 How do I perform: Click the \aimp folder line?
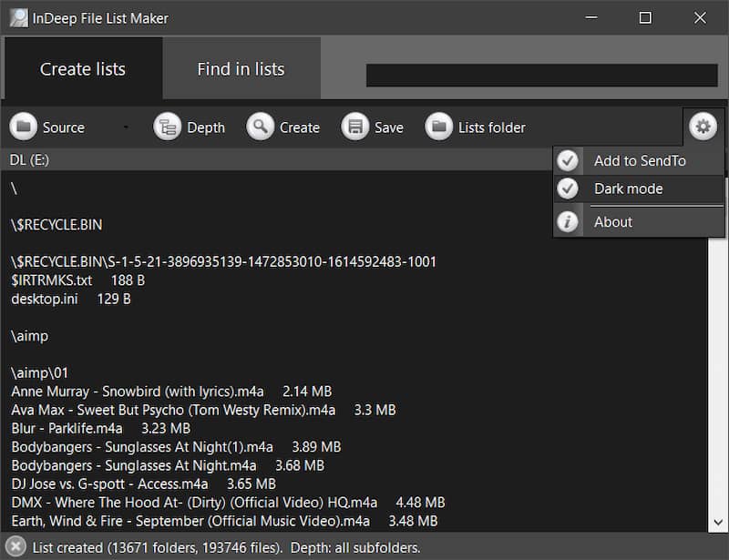tap(29, 336)
